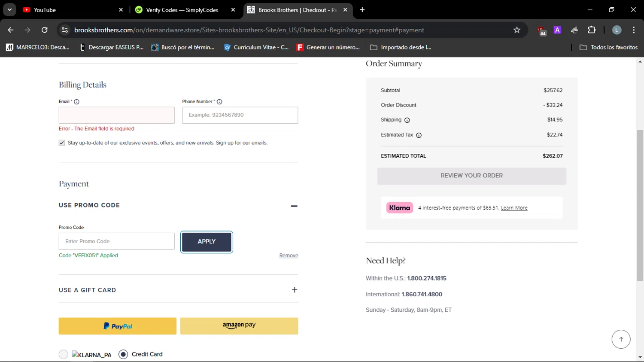
Task: Click the Klarna logo badge
Action: (x=400, y=208)
